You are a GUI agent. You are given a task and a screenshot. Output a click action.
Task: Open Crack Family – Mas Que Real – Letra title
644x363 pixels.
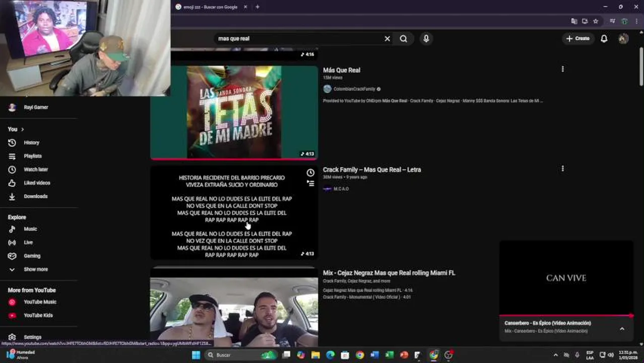372,170
